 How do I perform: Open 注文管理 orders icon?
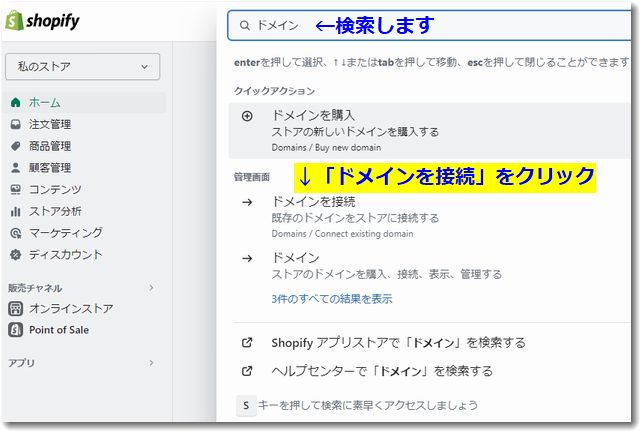point(16,124)
